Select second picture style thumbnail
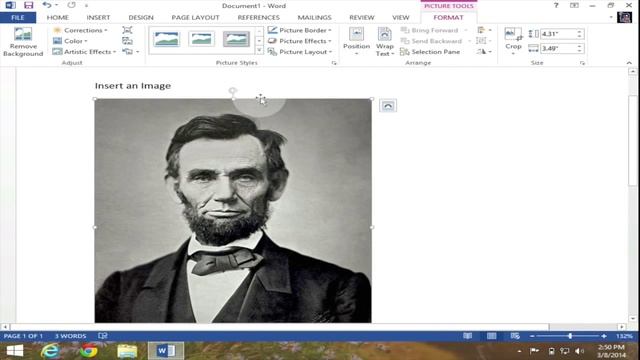Image resolution: width=640 pixels, height=360 pixels. click(202, 39)
